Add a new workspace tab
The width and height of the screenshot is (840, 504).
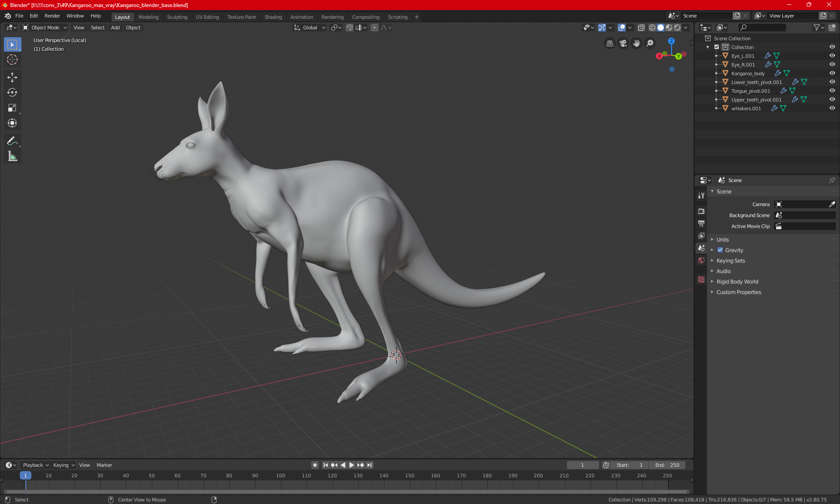point(416,17)
